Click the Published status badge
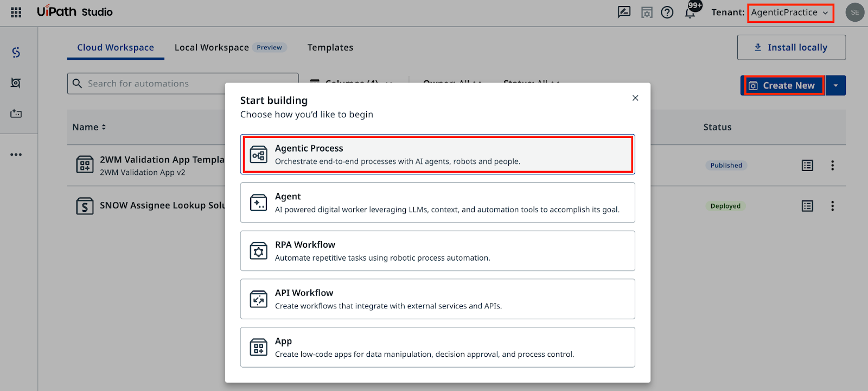The image size is (868, 391). (726, 165)
